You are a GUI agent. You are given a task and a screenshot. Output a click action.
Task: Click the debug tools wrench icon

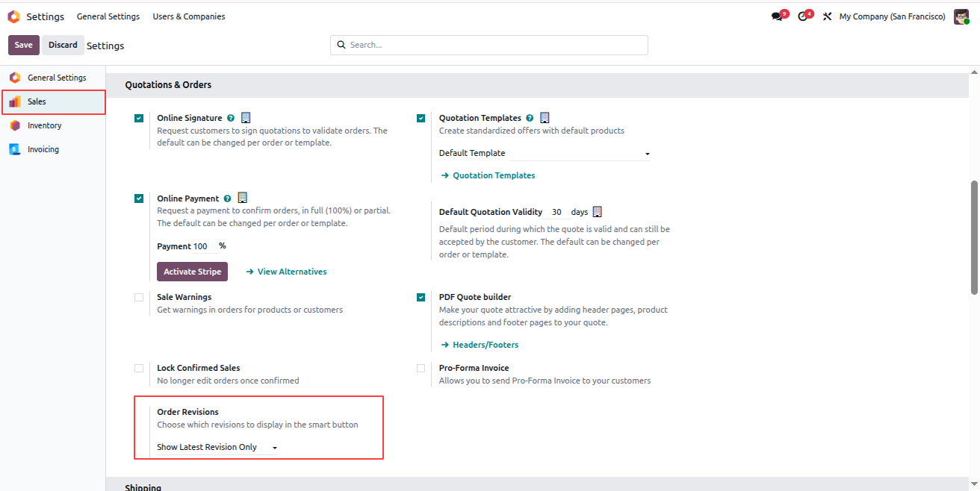pos(827,16)
